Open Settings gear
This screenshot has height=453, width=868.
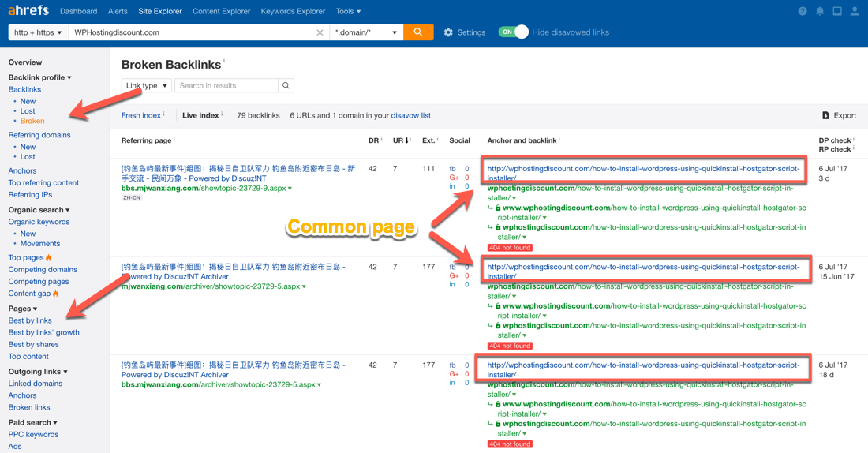[x=448, y=32]
